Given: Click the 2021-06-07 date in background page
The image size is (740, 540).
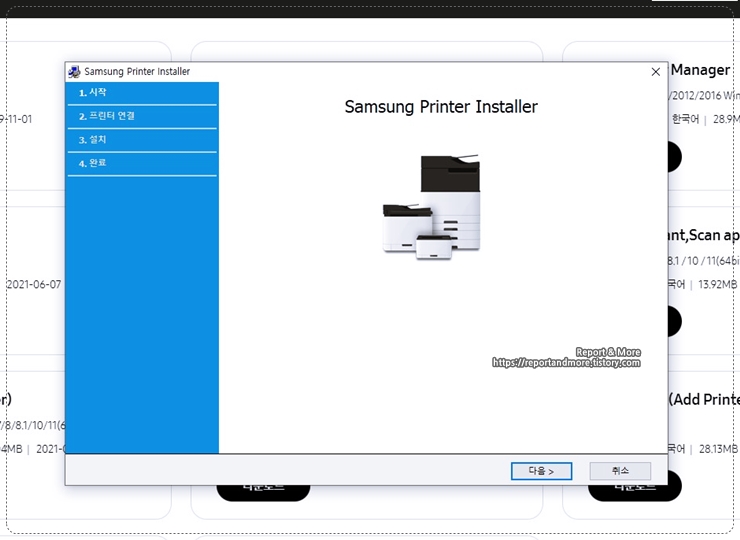Looking at the screenshot, I should pos(34,284).
